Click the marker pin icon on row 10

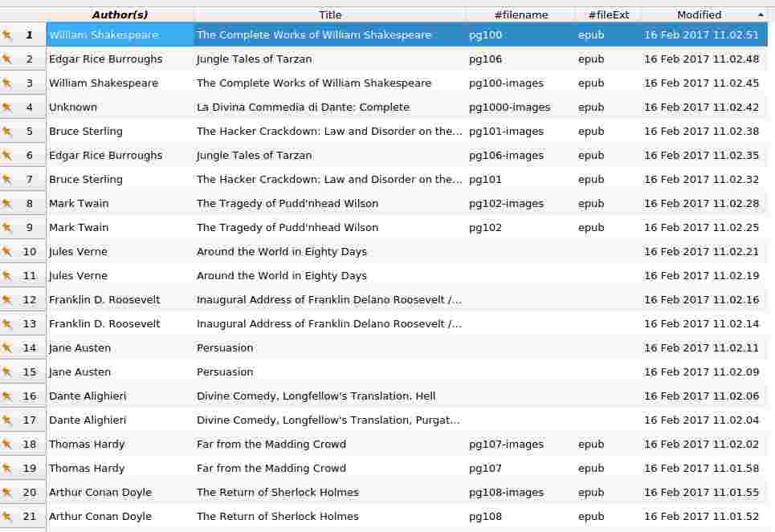point(6,251)
